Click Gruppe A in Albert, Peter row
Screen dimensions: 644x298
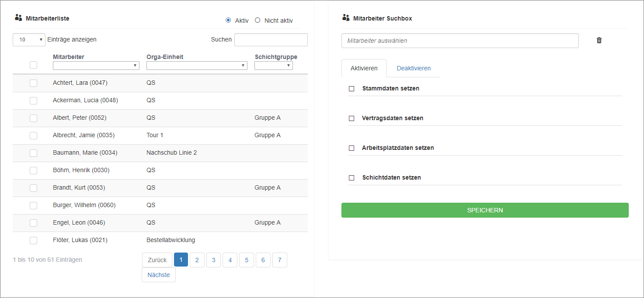tap(268, 118)
